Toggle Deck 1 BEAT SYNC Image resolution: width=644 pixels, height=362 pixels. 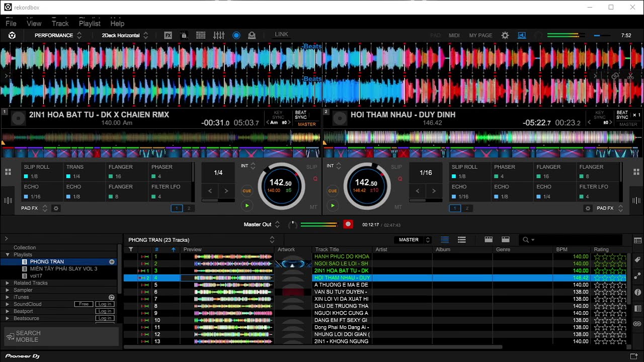301,115
